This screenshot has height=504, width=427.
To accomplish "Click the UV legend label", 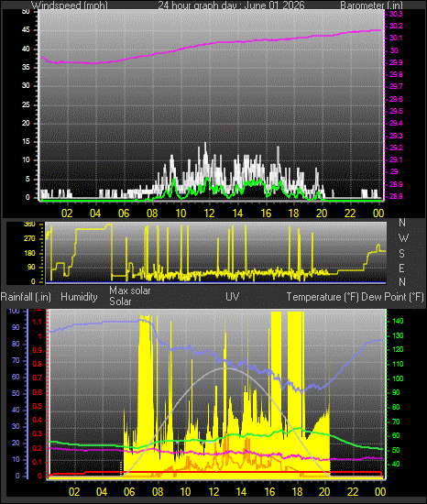I will (233, 296).
